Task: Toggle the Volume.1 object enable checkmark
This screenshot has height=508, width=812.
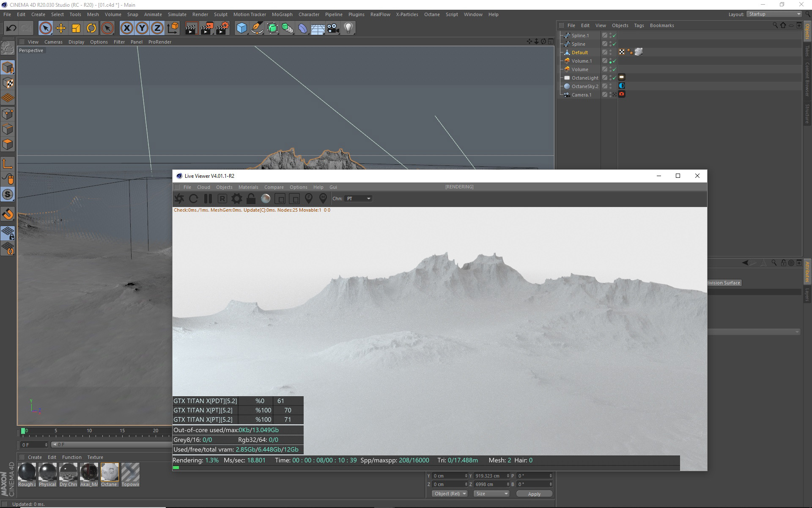Action: 614,61
